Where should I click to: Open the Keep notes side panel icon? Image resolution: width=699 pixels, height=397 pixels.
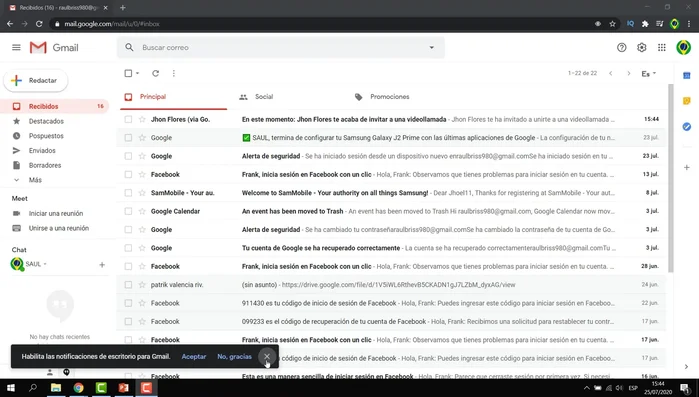(x=687, y=101)
